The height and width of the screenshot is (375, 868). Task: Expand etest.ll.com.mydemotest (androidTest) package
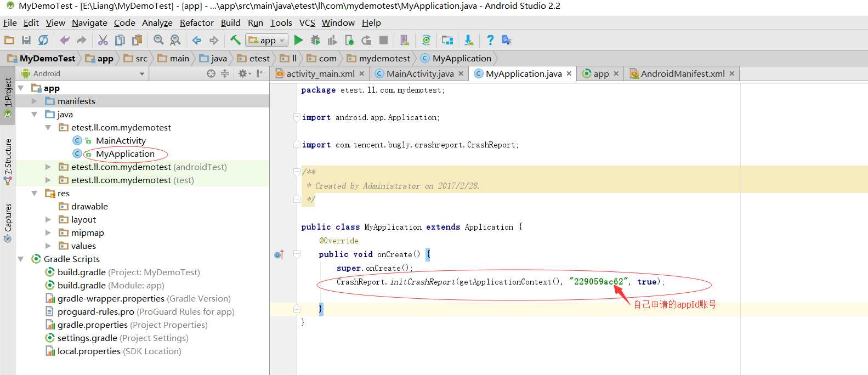click(x=48, y=167)
